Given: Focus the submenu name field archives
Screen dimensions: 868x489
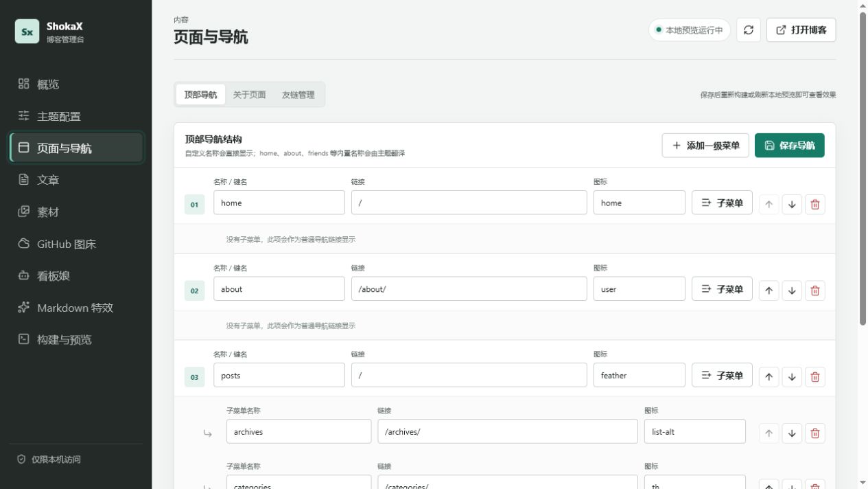Looking at the screenshot, I should [299, 432].
